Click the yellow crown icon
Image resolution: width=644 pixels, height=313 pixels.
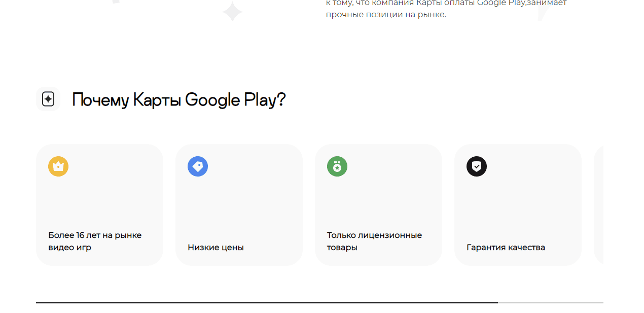[x=58, y=166]
